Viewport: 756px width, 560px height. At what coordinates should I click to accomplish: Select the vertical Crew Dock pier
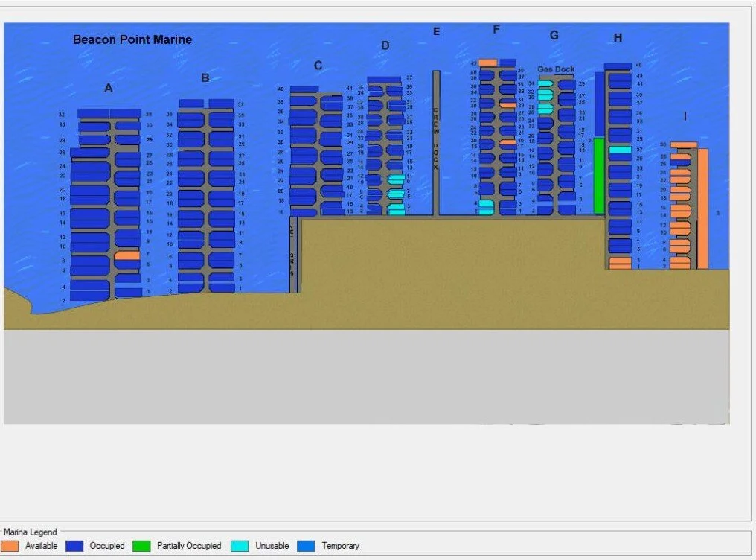[436, 143]
